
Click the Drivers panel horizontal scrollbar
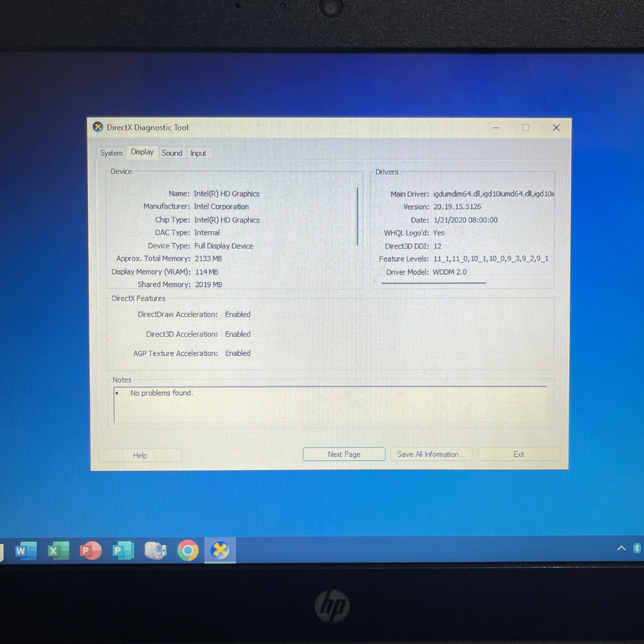tap(433, 283)
